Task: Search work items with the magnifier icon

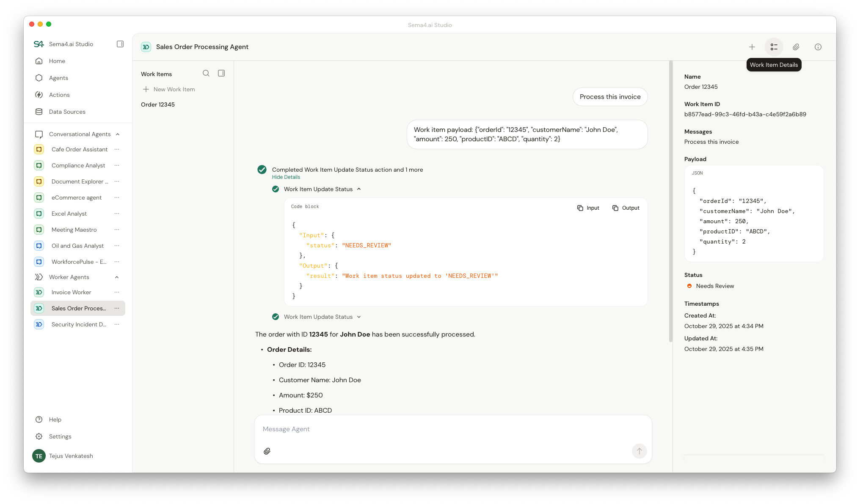Action: coord(206,73)
